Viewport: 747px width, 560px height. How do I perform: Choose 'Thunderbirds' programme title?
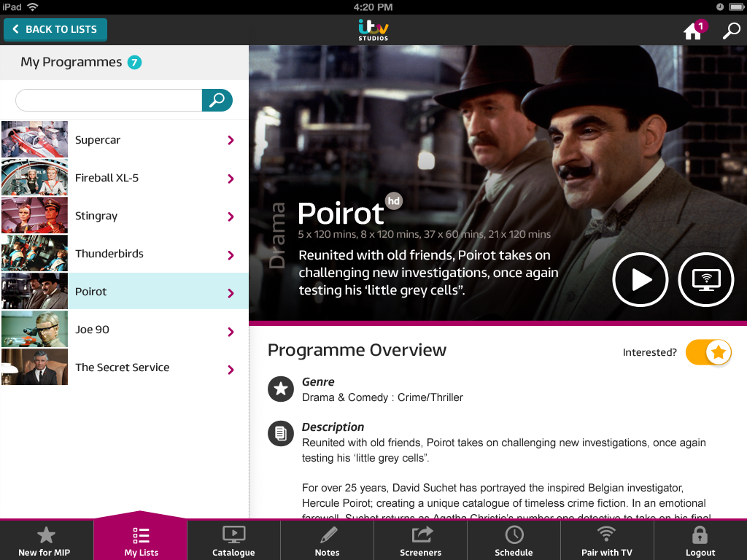click(109, 253)
